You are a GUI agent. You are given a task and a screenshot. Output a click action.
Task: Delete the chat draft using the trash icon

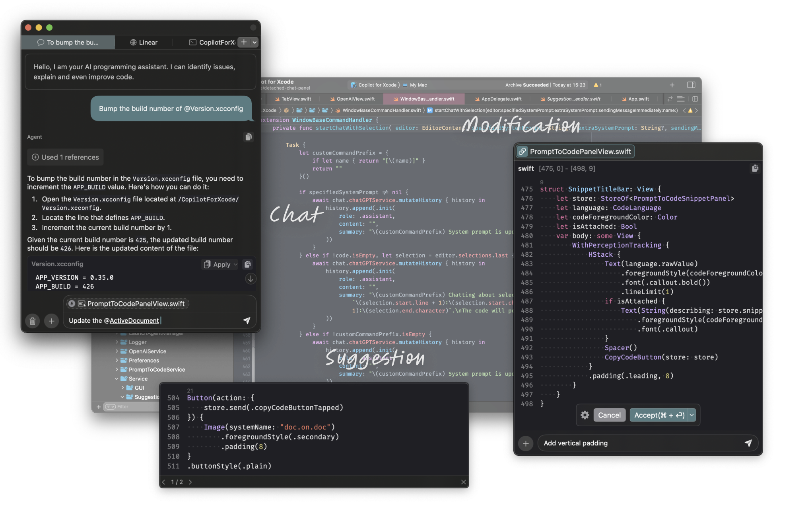click(32, 321)
